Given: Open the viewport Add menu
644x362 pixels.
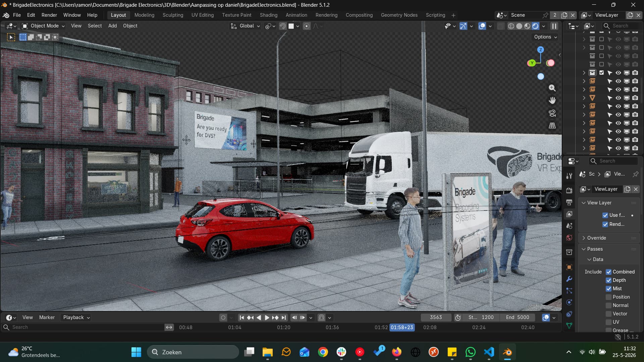Looking at the screenshot, I should click(x=112, y=26).
